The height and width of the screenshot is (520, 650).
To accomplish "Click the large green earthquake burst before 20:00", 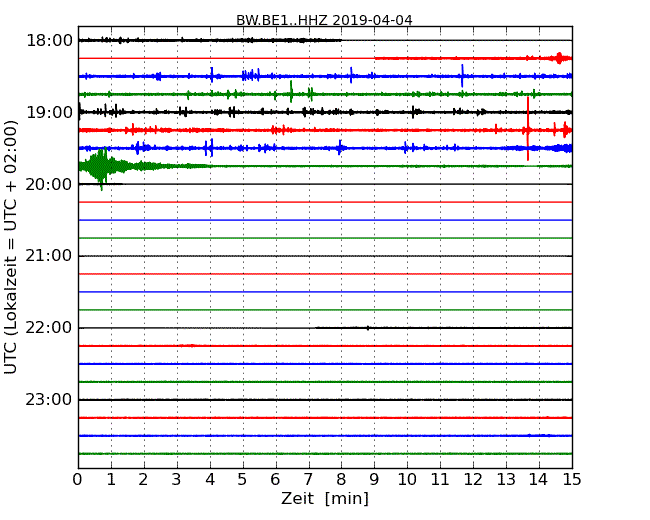I will tap(101, 167).
